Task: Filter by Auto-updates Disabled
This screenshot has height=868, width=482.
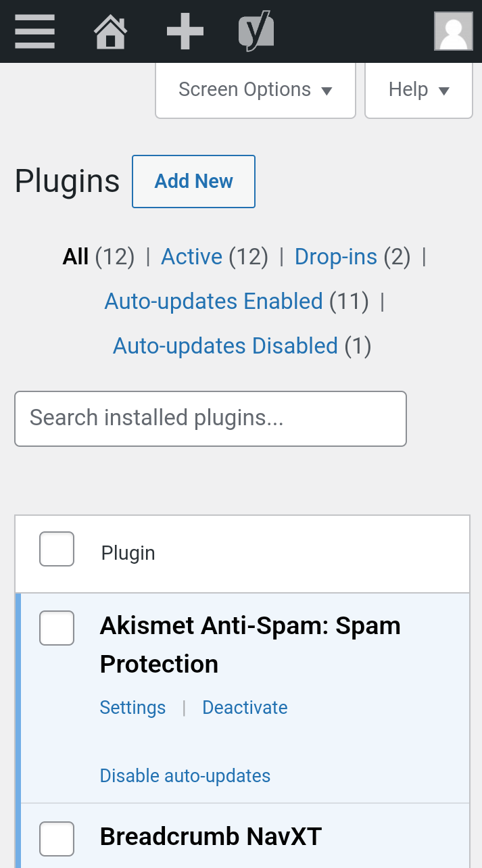Action: tap(225, 346)
